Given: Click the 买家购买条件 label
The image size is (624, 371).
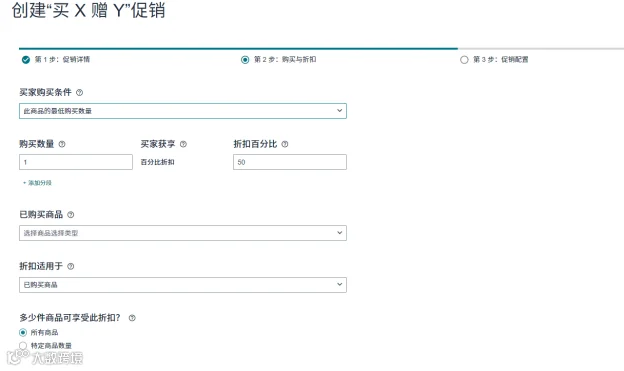Looking at the screenshot, I should click(45, 92).
